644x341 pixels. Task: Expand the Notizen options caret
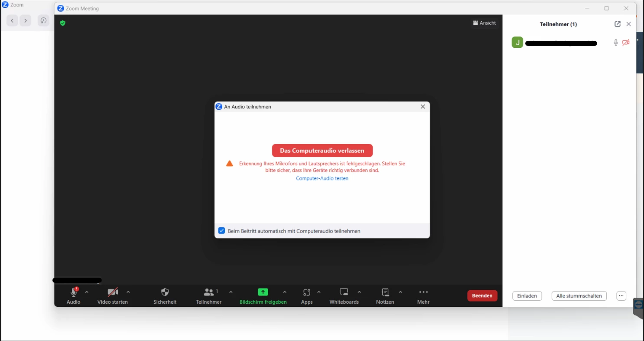[x=400, y=292]
